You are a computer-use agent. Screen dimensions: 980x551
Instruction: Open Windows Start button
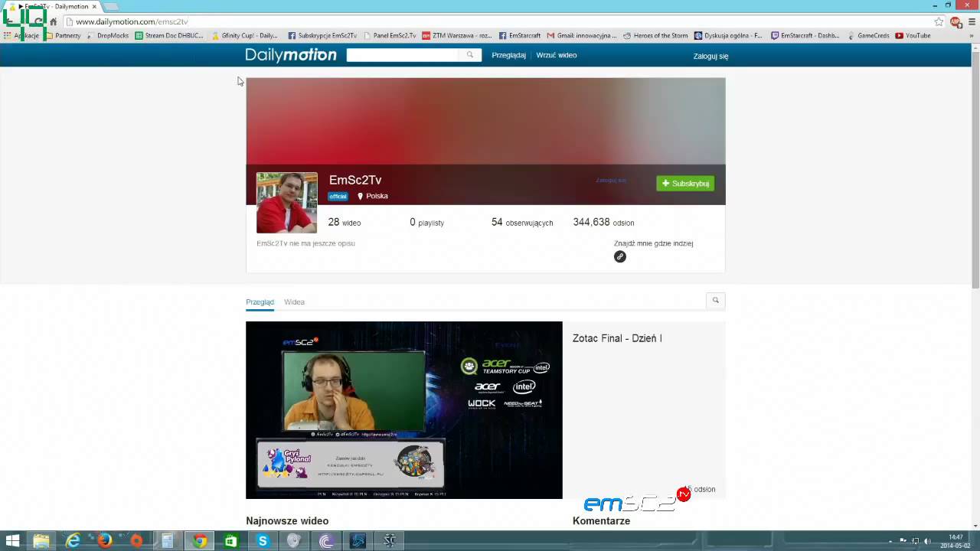click(x=12, y=541)
